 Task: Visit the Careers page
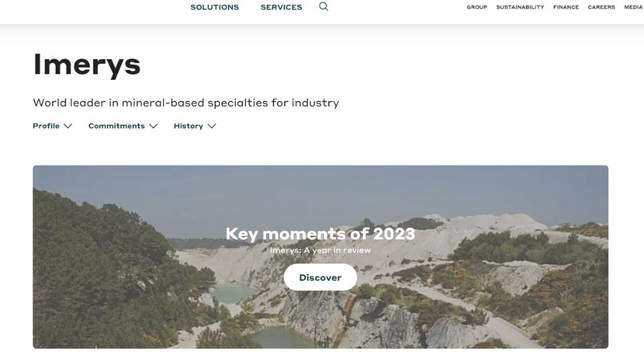click(x=601, y=7)
